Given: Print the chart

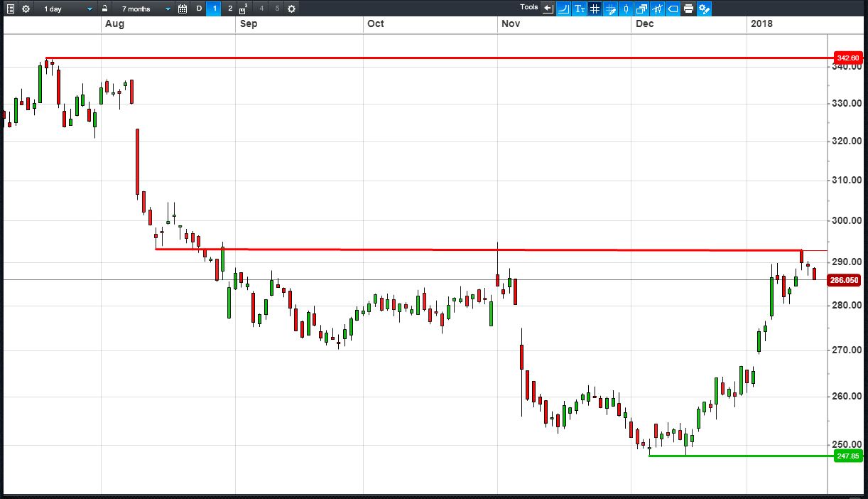Looking at the screenshot, I should point(688,9).
